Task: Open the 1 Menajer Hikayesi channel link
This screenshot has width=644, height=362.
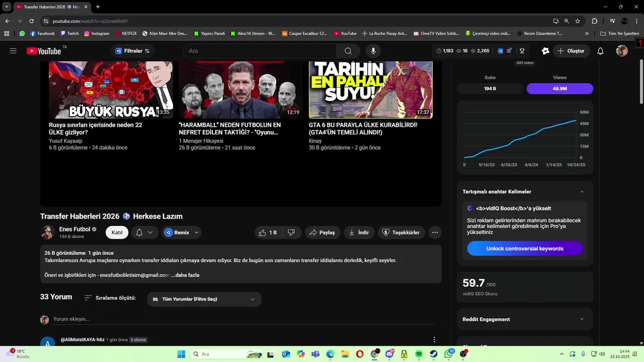Action: (x=201, y=141)
